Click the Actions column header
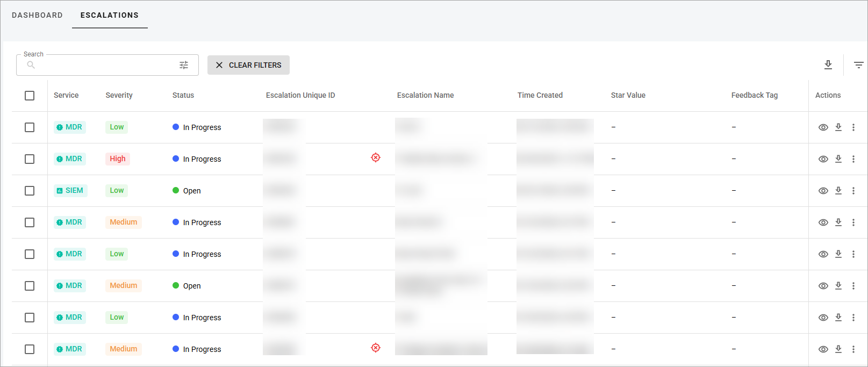Screen dimensions: 868x367 point(828,95)
